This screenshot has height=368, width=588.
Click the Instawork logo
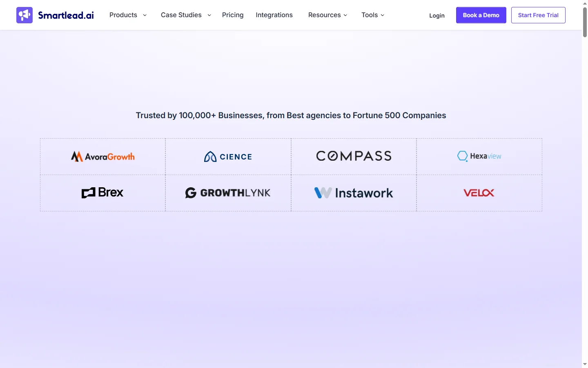[x=354, y=193]
